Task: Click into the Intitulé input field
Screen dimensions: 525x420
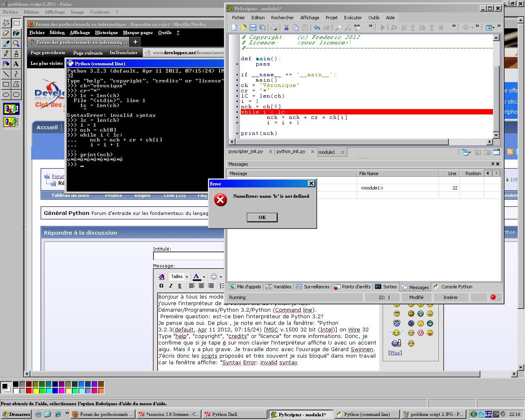Action: pyautogui.click(x=189, y=256)
